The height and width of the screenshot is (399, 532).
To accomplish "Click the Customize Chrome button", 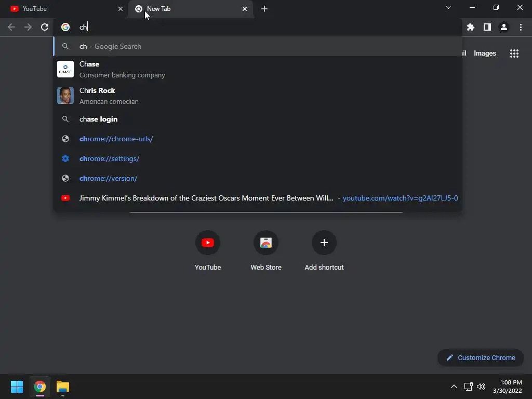I will pos(481,357).
